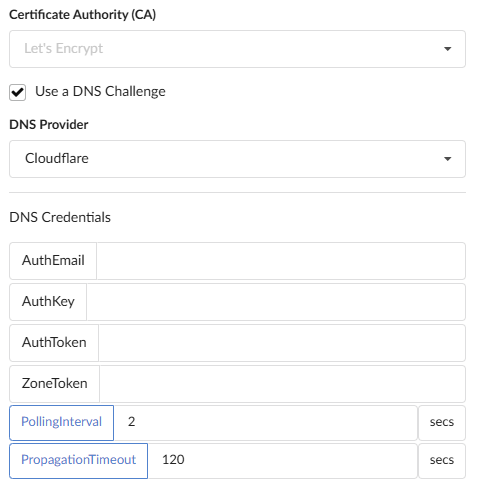Edit the PollingInterval value field
Viewport: 479px width, 493px height.
[266, 423]
